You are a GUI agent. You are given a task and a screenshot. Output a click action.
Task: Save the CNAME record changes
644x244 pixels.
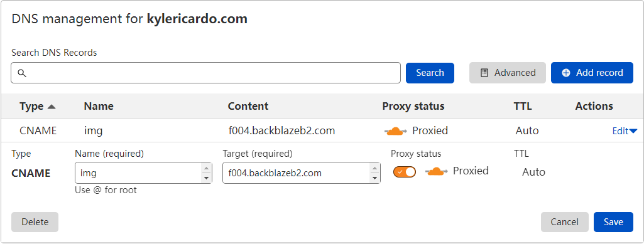point(613,222)
